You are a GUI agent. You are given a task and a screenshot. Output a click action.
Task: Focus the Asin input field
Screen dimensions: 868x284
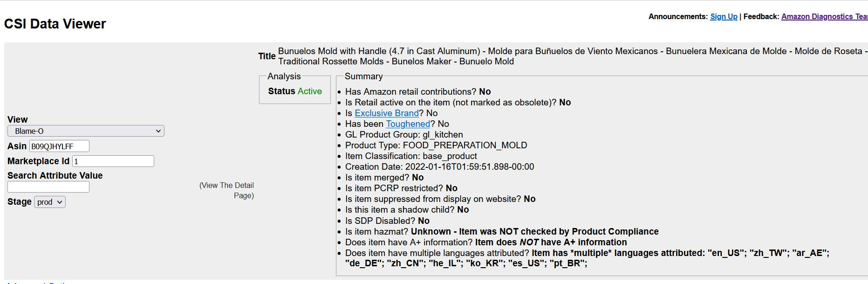pos(59,146)
